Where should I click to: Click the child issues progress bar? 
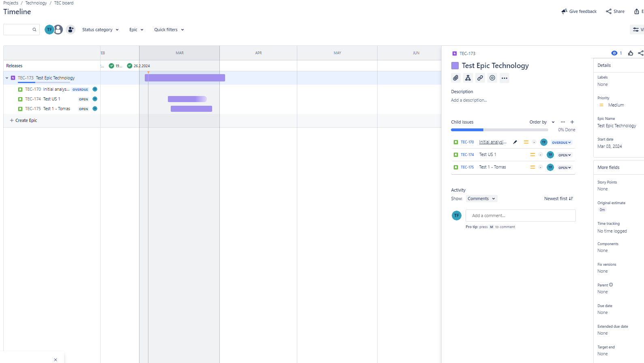click(500, 130)
